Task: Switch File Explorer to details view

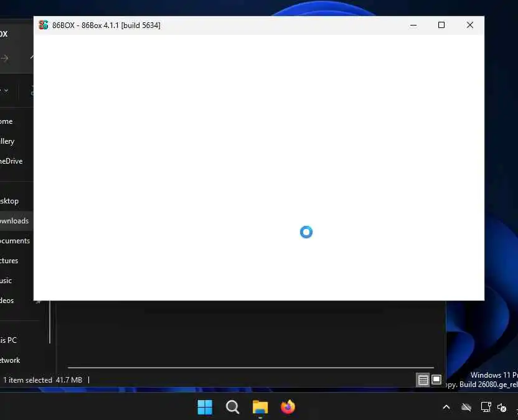Action: (x=423, y=380)
